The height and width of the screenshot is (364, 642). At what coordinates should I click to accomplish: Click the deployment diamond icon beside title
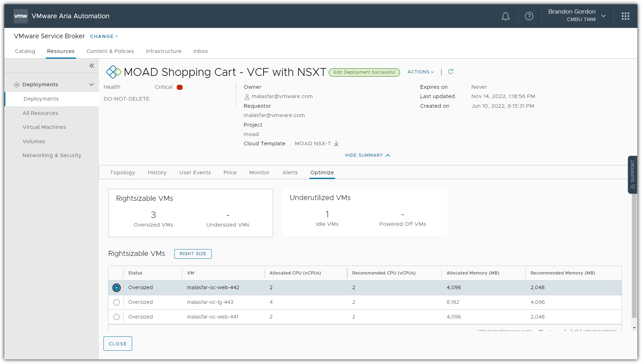point(114,72)
